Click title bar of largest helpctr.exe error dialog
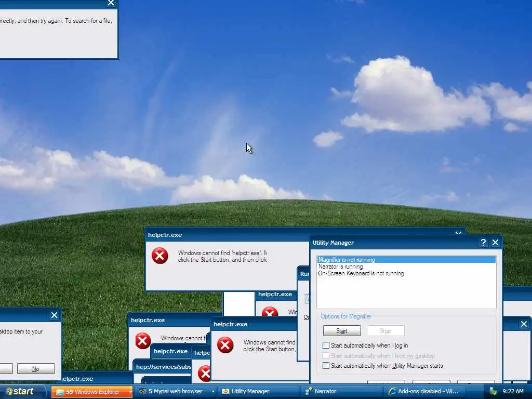532x399 pixels. (x=228, y=235)
